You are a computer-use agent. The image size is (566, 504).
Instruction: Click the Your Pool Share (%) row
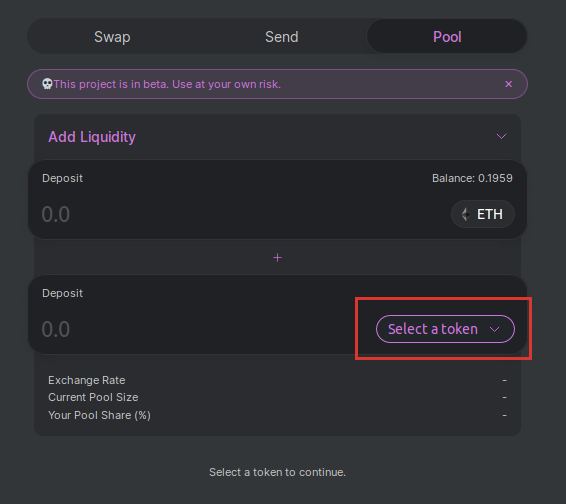point(277,415)
